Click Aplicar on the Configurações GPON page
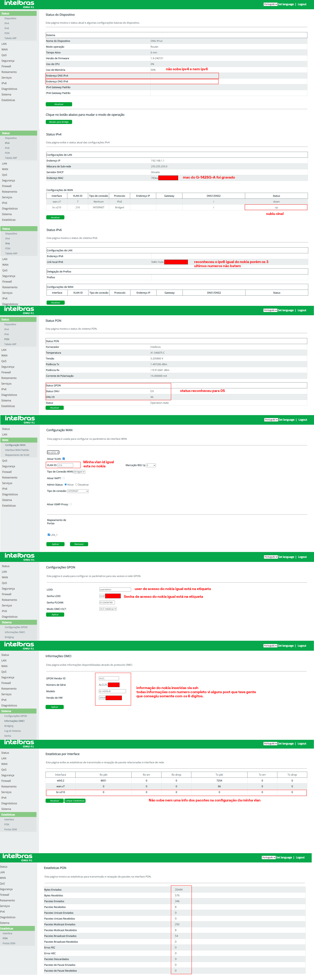This screenshot has width=314, height=980. [x=55, y=615]
